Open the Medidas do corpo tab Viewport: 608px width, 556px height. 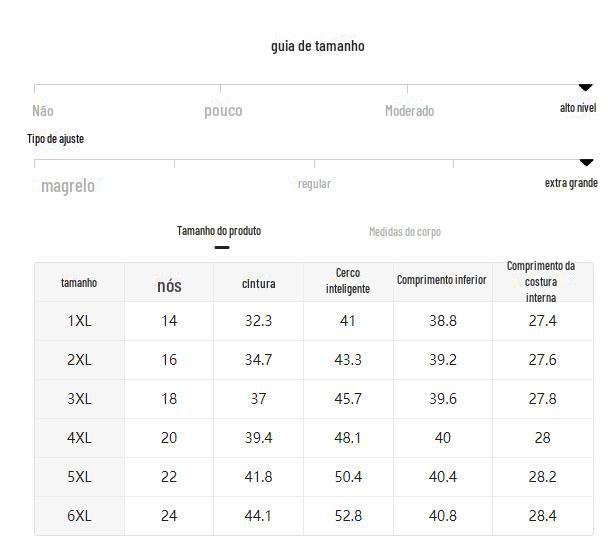[x=404, y=232]
